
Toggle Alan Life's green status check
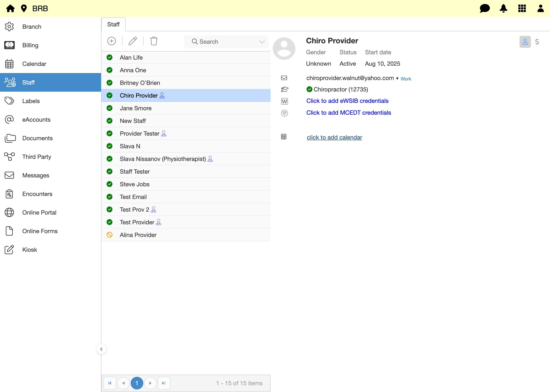109,57
